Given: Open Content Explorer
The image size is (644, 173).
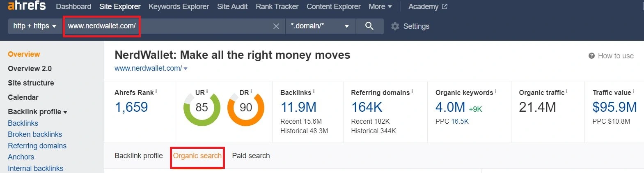Looking at the screenshot, I should click(334, 7).
